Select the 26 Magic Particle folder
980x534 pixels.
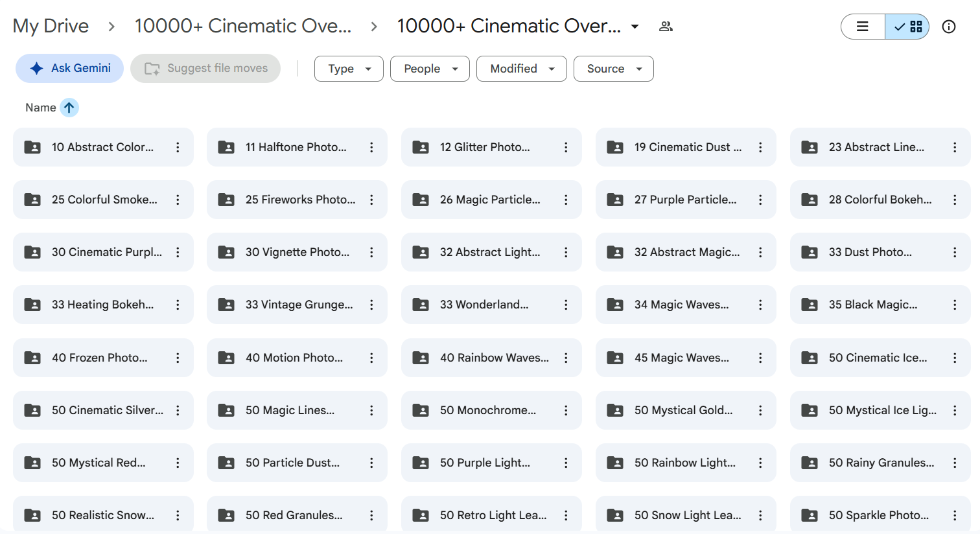pyautogui.click(x=491, y=200)
